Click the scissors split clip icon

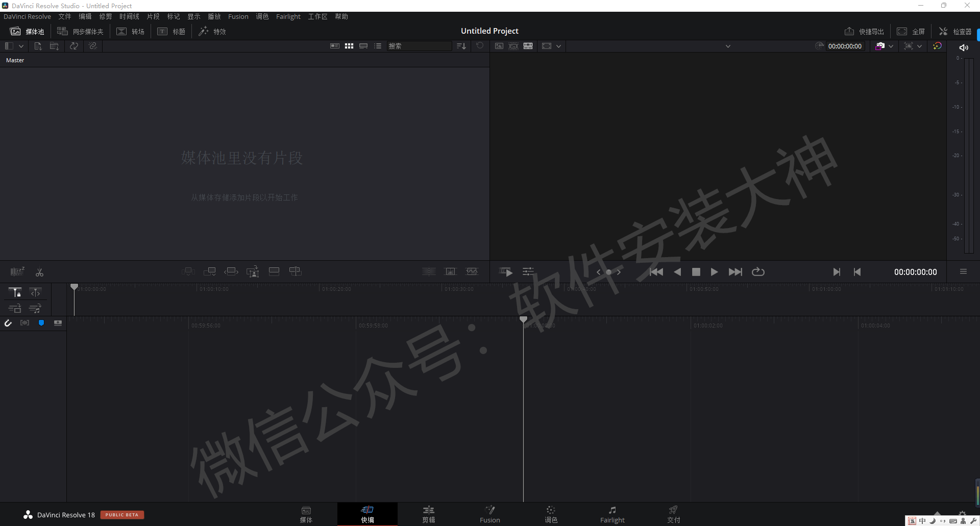click(39, 272)
